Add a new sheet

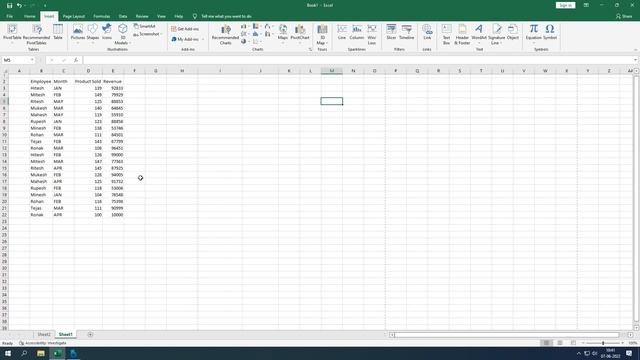coord(90,334)
